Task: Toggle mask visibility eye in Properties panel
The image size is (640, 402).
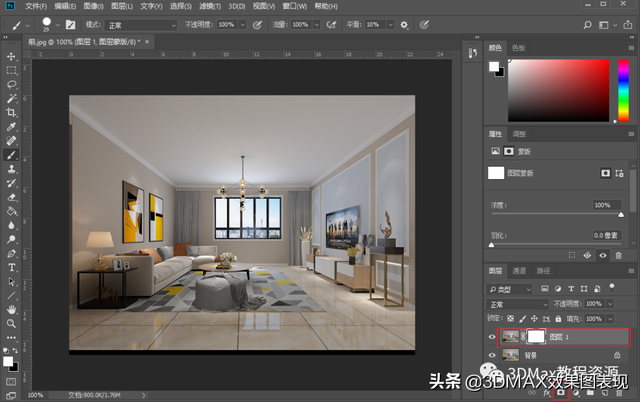Action: tap(603, 255)
